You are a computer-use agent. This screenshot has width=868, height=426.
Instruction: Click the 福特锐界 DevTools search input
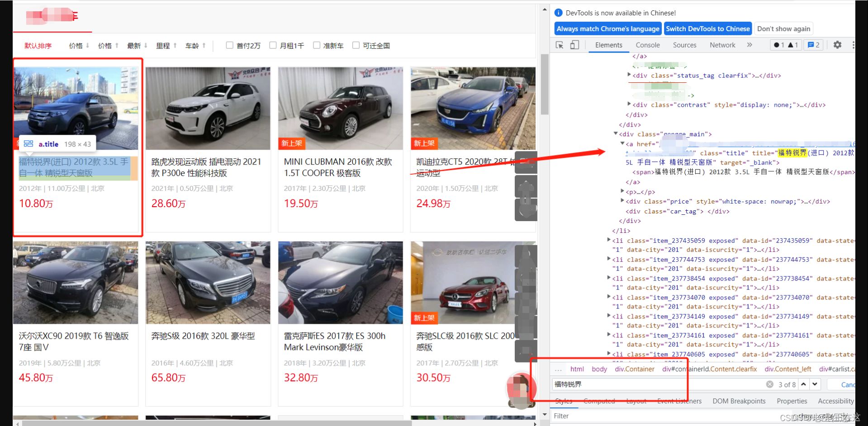658,384
